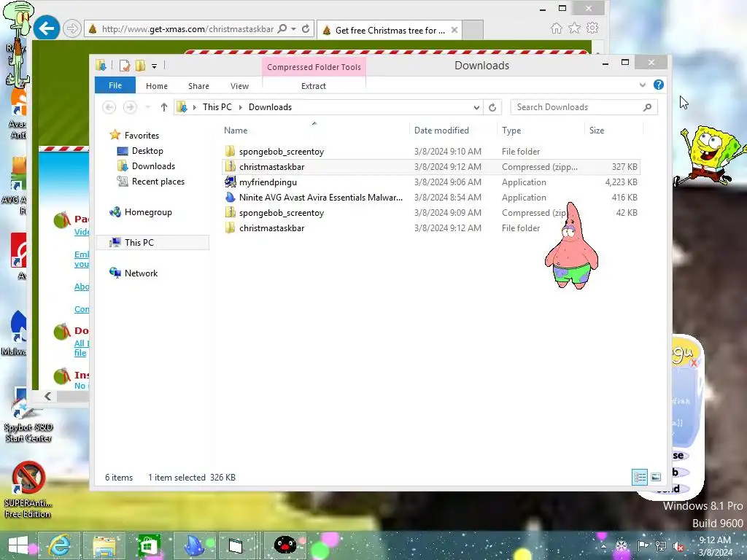The image size is (747, 560).
Task: Open the address bar history dropdown
Action: 476,108
